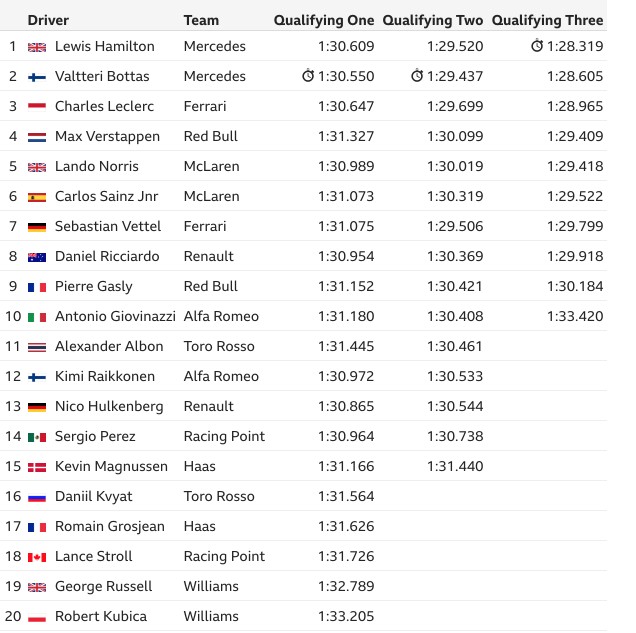Click the stopwatch icon beside Hamilton's 1:28.319
636x633 pixels.
coord(537,45)
